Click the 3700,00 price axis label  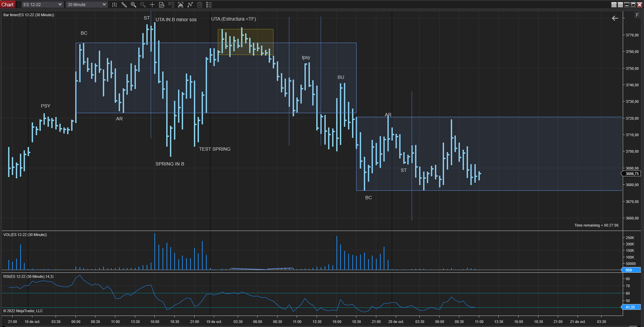[632, 151]
